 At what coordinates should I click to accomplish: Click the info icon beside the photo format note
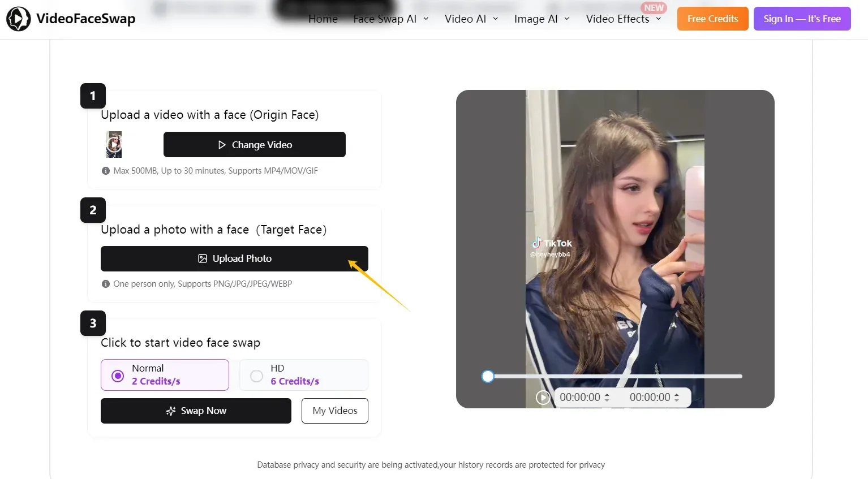point(106,283)
